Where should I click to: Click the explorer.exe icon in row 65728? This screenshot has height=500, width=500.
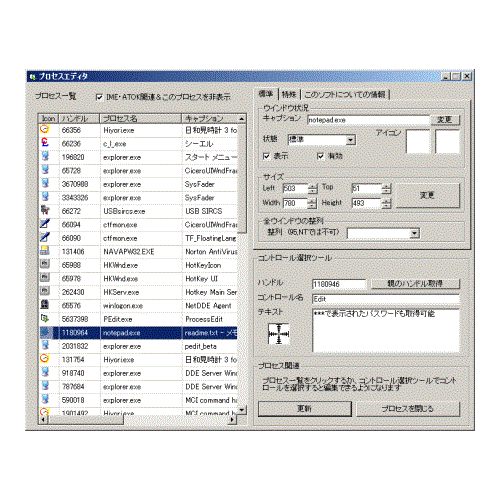click(x=45, y=170)
